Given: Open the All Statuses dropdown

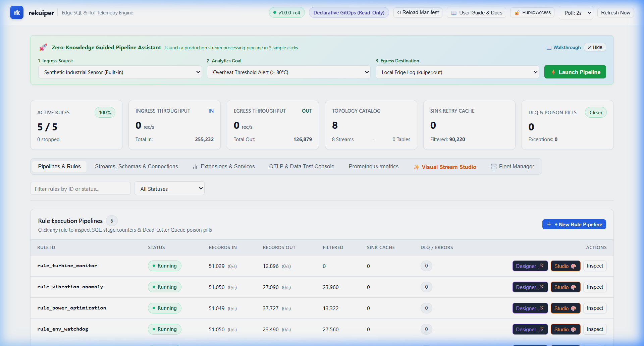Looking at the screenshot, I should point(169,188).
